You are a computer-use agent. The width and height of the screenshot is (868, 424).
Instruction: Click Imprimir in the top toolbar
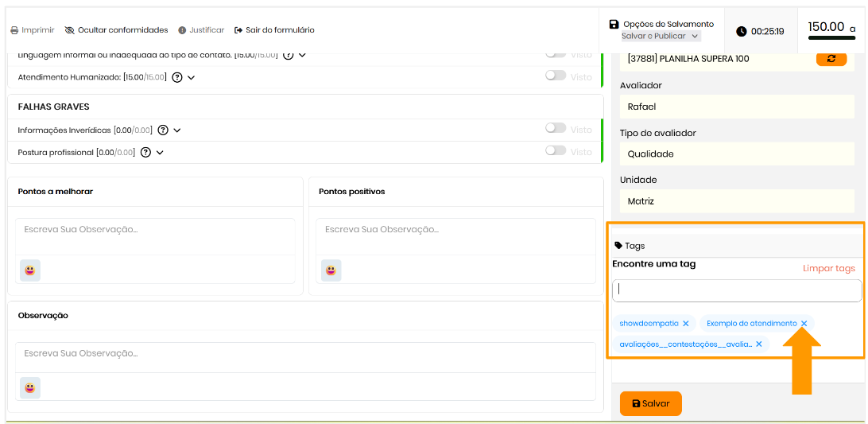coord(32,30)
